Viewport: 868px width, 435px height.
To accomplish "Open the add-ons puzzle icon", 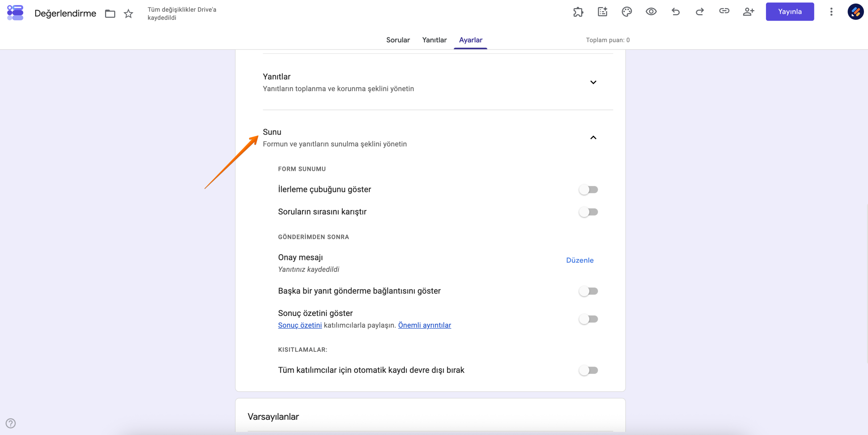I will [x=578, y=12].
